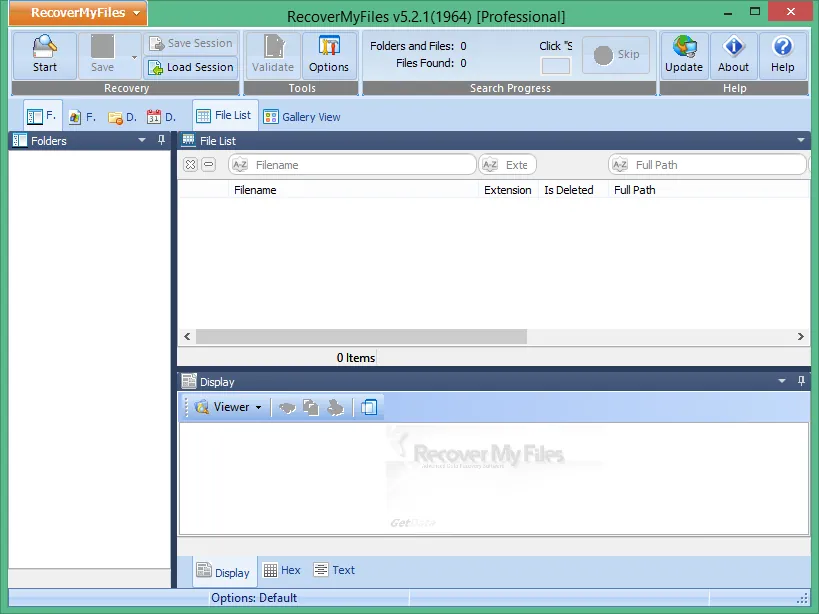Select the Display bottom tab
The image size is (819, 614).
pos(225,572)
